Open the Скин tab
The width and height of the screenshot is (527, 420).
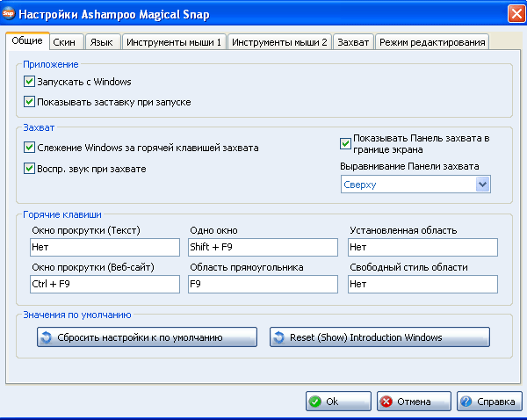point(67,42)
